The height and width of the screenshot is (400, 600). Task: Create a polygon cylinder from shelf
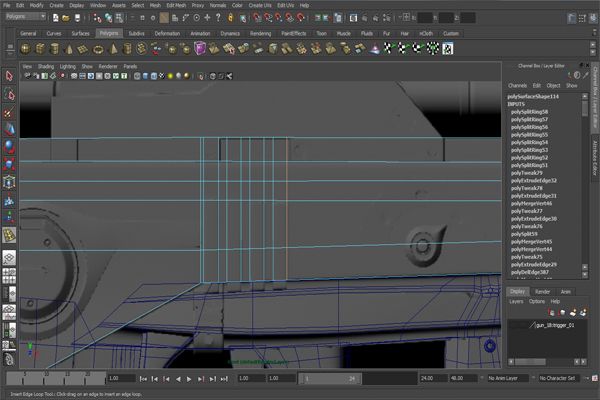54,49
